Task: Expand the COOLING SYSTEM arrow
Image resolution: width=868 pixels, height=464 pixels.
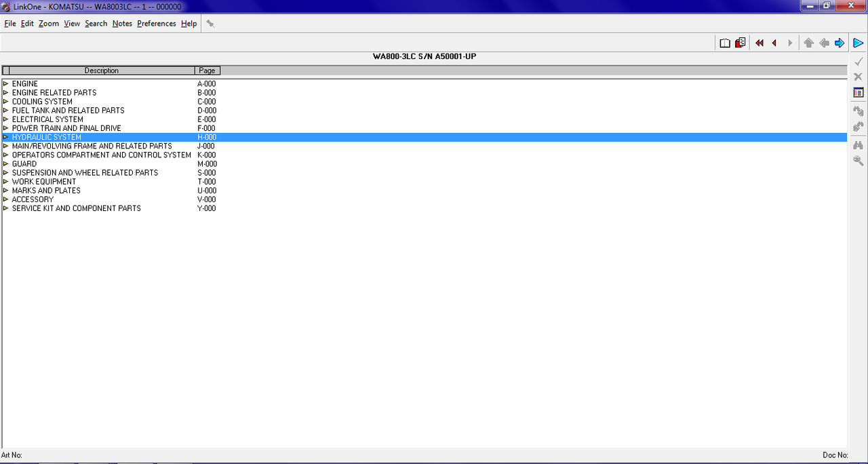Action: click(x=5, y=102)
